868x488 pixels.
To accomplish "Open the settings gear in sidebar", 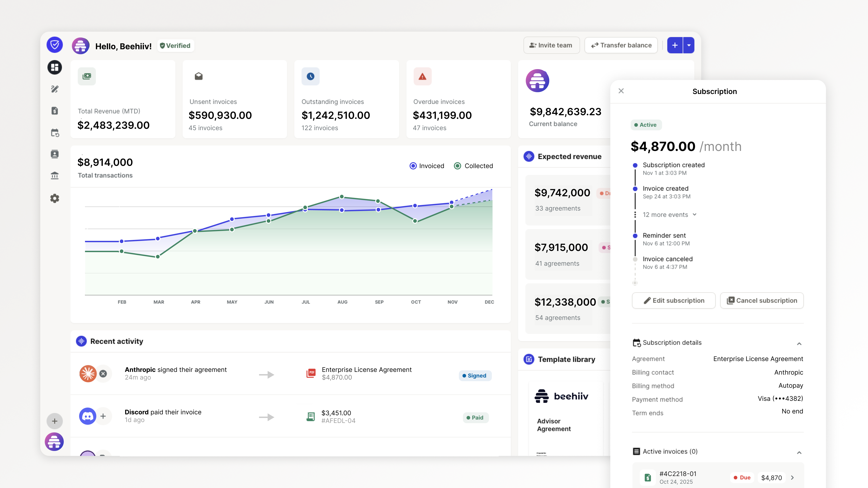I will point(54,198).
